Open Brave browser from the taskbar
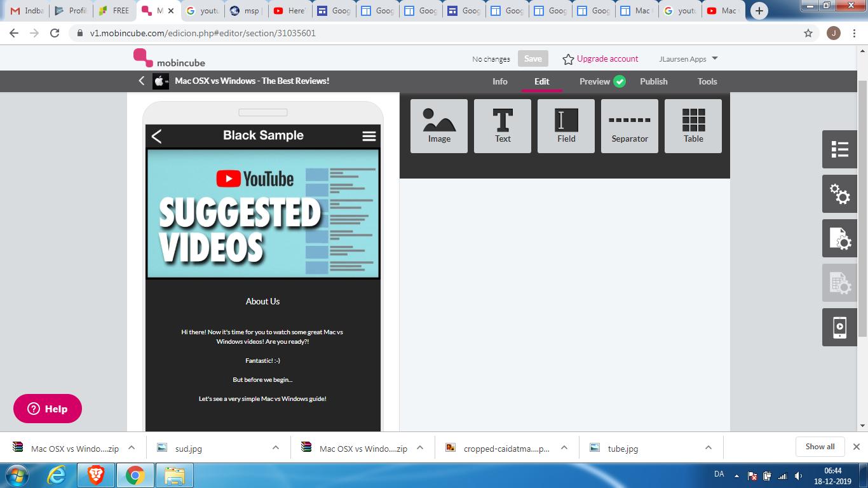The width and height of the screenshot is (868, 488). click(x=96, y=475)
